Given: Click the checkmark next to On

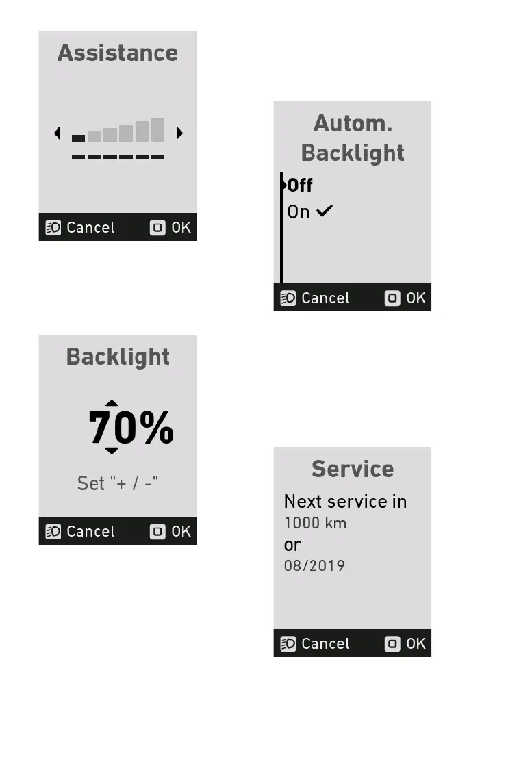Looking at the screenshot, I should [325, 211].
